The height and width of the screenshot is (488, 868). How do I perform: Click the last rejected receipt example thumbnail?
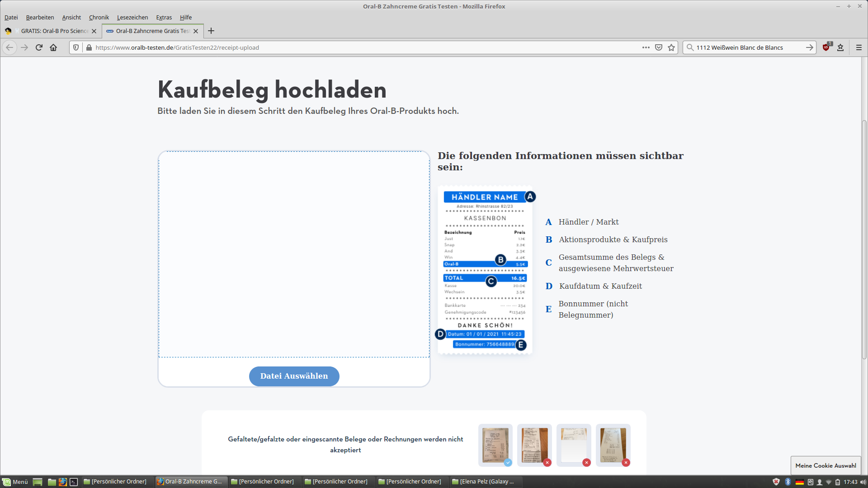pyautogui.click(x=613, y=445)
